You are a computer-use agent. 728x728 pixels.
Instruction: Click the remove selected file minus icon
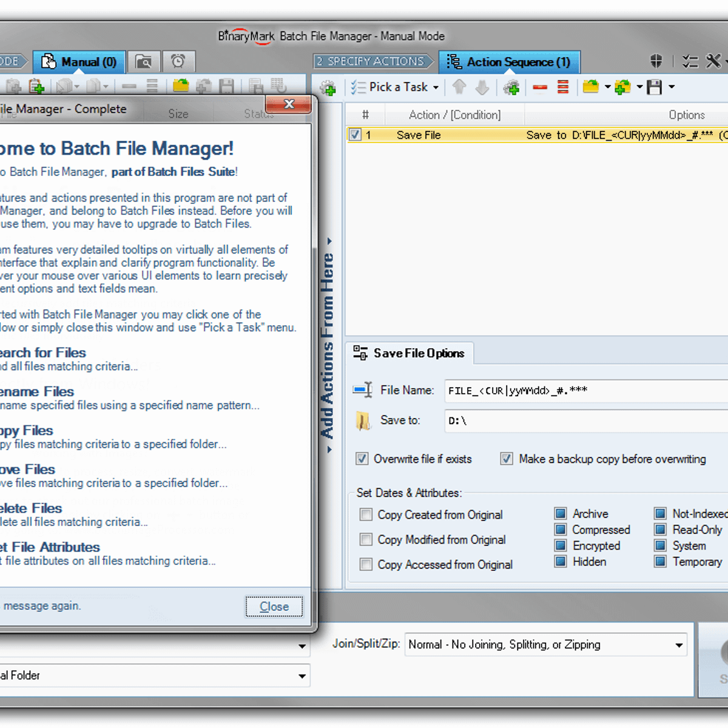click(129, 87)
